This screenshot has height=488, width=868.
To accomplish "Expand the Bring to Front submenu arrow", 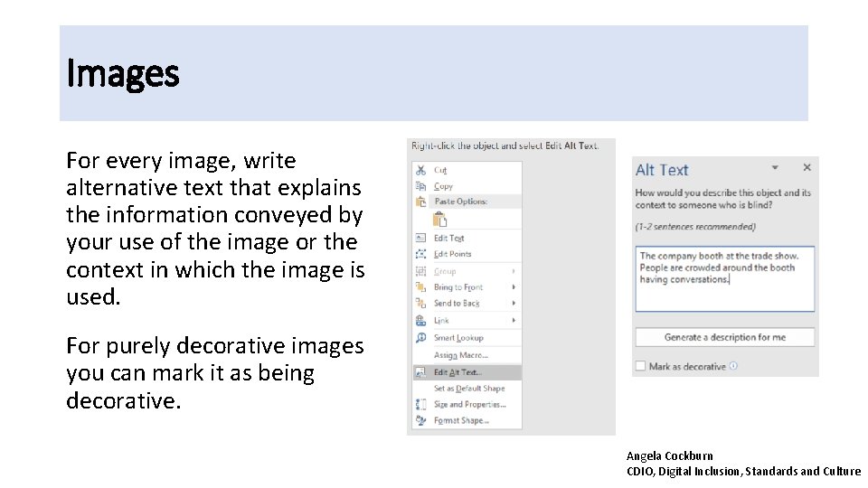I will (514, 287).
